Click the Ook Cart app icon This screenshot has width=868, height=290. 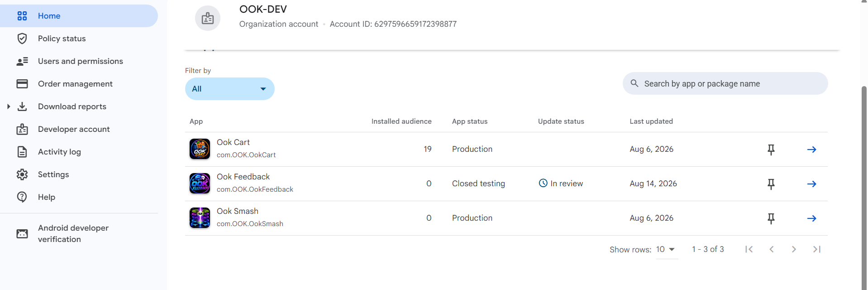coord(200,149)
